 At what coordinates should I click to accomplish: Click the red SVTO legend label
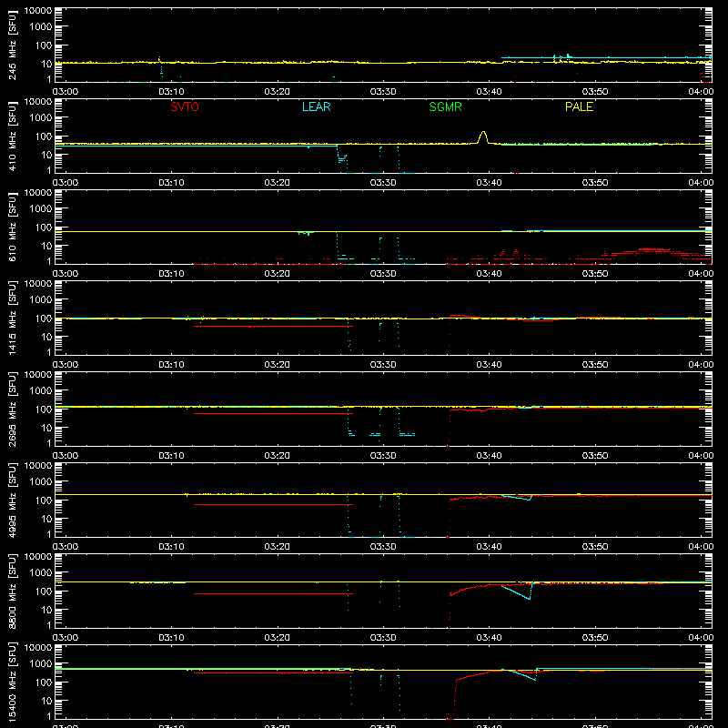click(x=185, y=106)
